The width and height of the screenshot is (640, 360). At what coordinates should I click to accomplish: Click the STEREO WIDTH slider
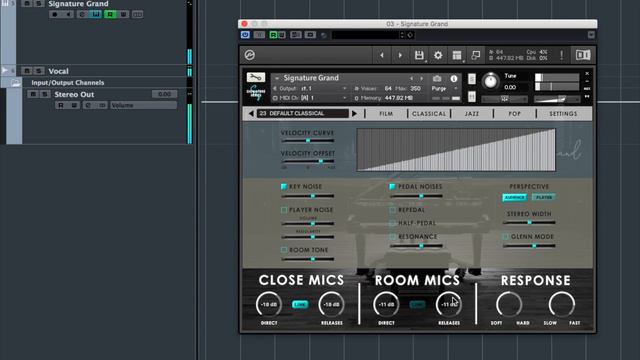[529, 222]
